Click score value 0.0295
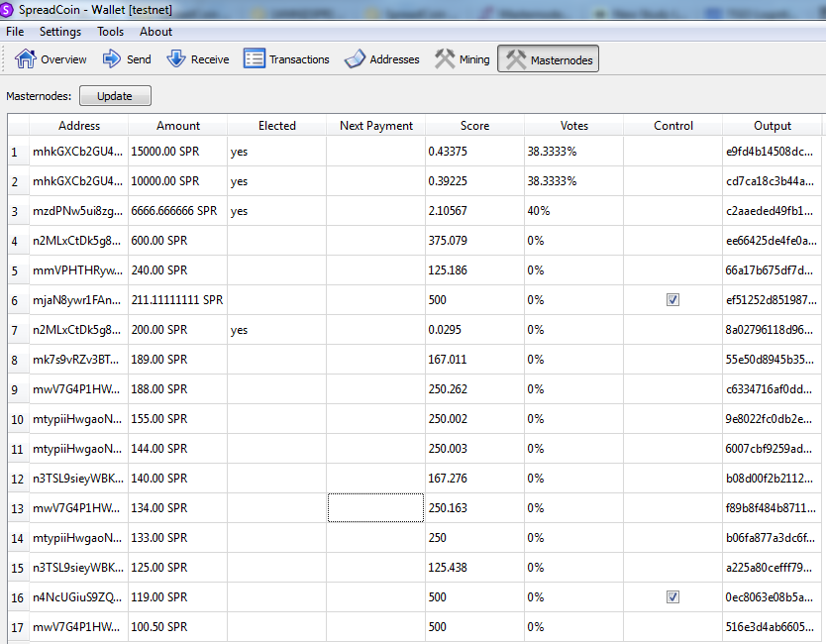Viewport: 826px width, 644px height. [474, 330]
